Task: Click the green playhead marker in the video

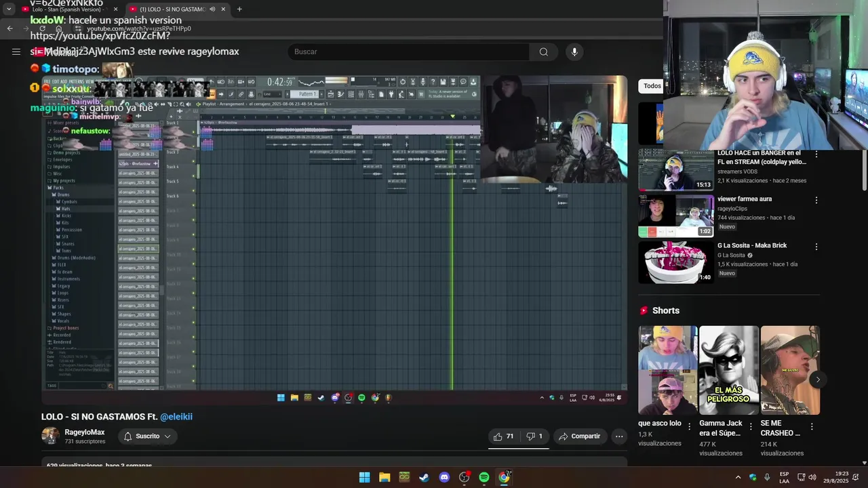Action: tap(452, 117)
